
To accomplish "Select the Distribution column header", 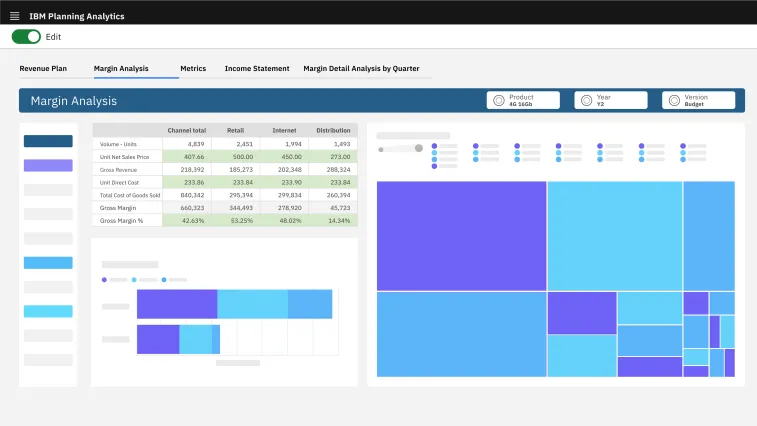I will pos(333,130).
